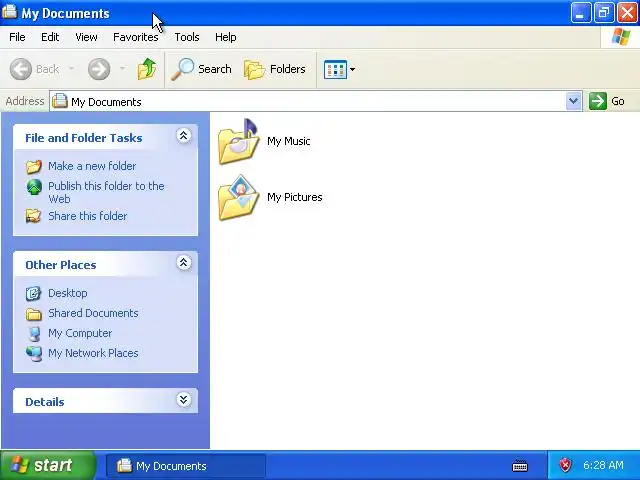Expand the Address bar dropdown

tap(573, 101)
